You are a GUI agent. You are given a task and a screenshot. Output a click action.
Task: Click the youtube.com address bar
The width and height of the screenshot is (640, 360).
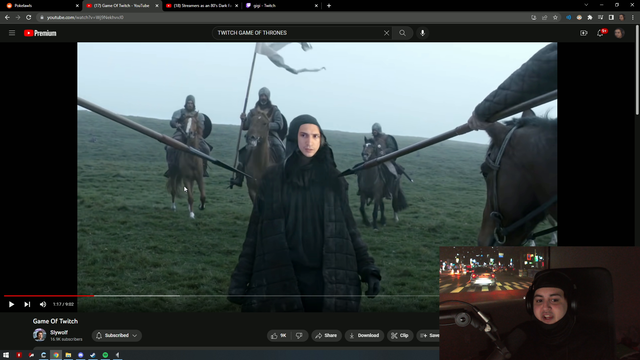(x=282, y=18)
